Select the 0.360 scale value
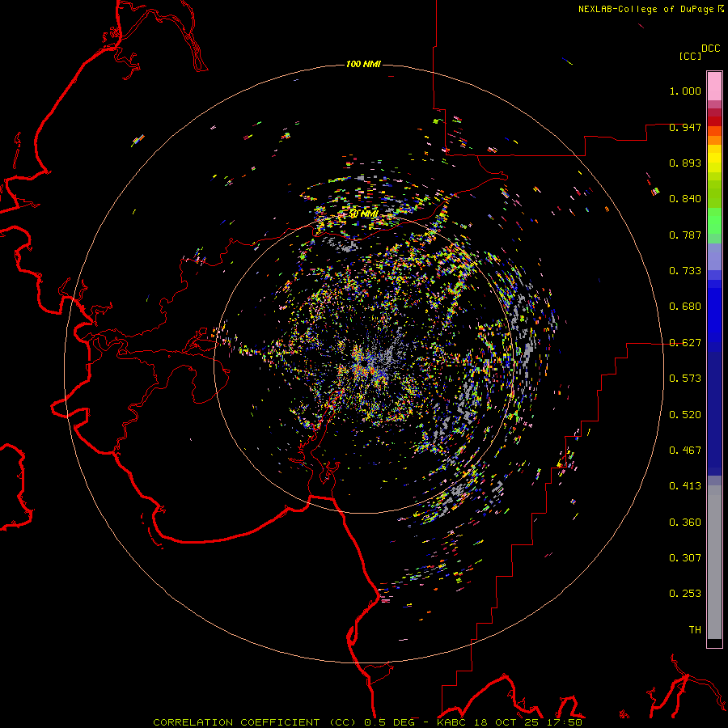The image size is (728, 728). click(x=685, y=523)
